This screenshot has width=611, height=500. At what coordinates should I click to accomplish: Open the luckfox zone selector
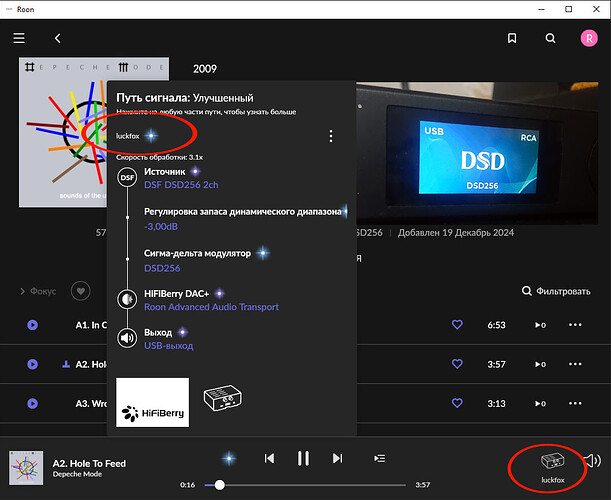[x=553, y=467]
